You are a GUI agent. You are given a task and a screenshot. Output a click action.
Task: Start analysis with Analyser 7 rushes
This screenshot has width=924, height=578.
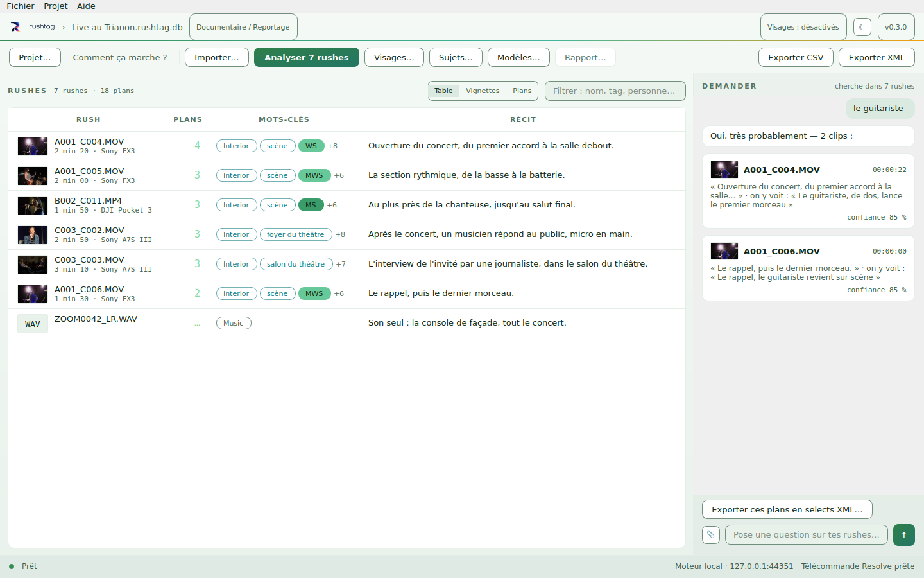[307, 57]
